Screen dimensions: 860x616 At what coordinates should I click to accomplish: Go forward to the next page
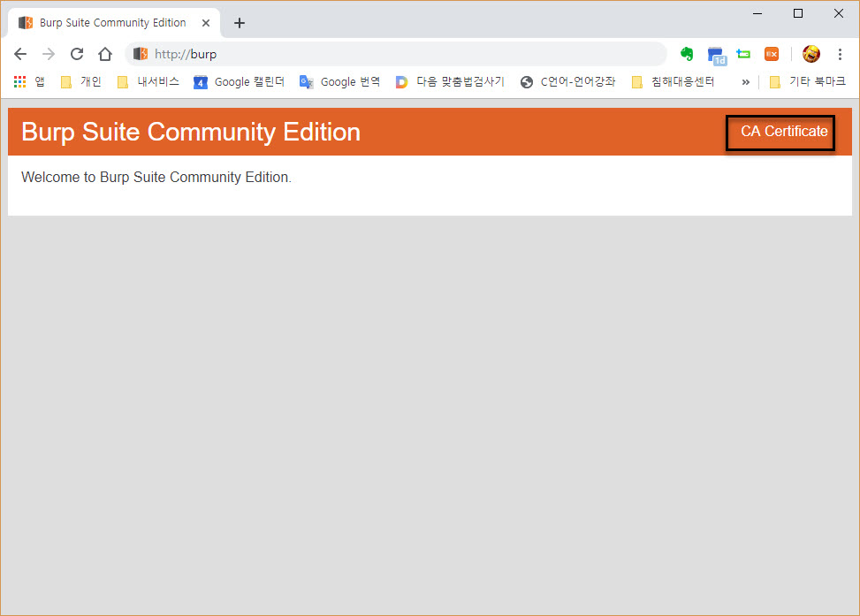[x=49, y=54]
